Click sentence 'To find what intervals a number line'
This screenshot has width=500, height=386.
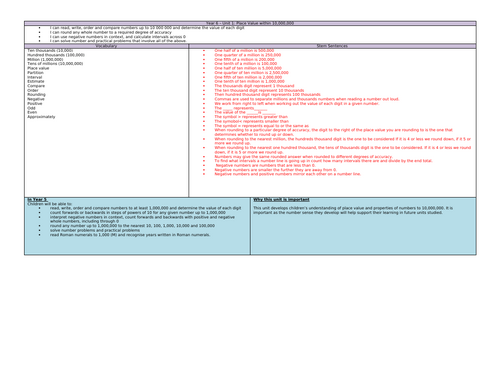tap(323, 161)
